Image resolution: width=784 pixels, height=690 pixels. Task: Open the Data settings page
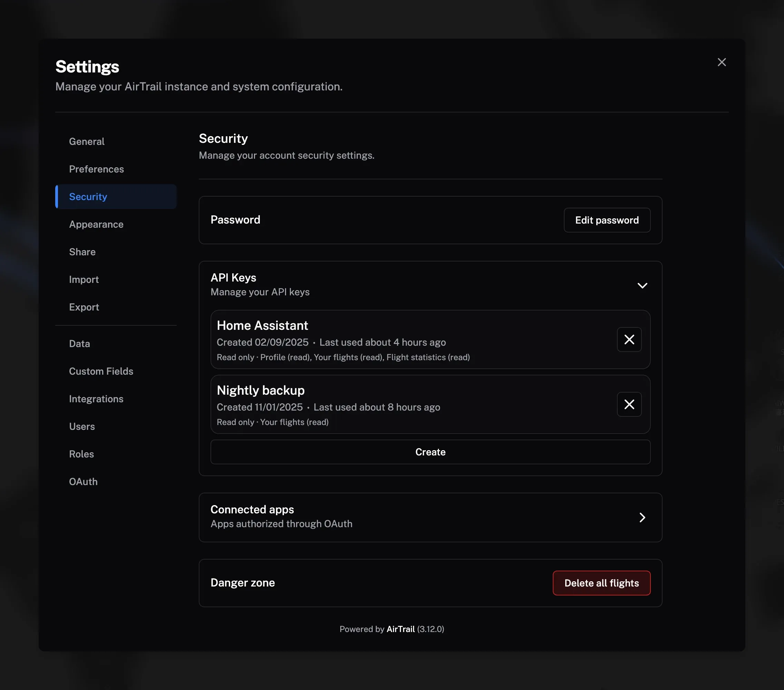coord(116,344)
